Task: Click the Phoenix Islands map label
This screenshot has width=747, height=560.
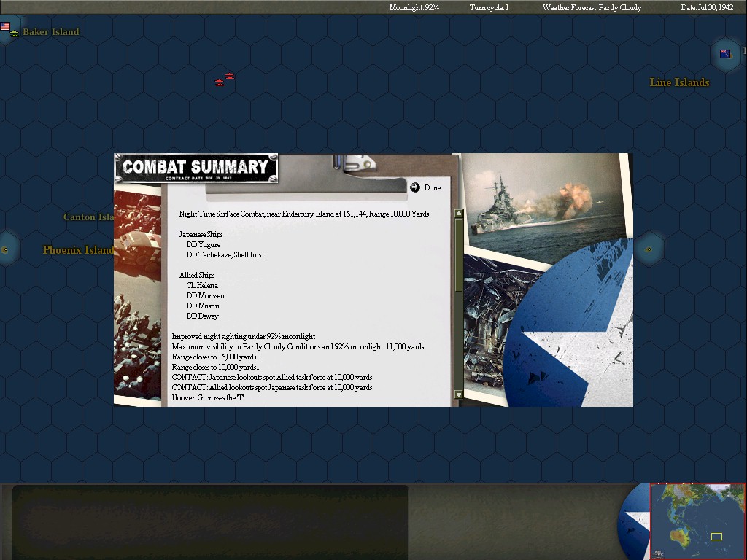Action: [x=78, y=250]
